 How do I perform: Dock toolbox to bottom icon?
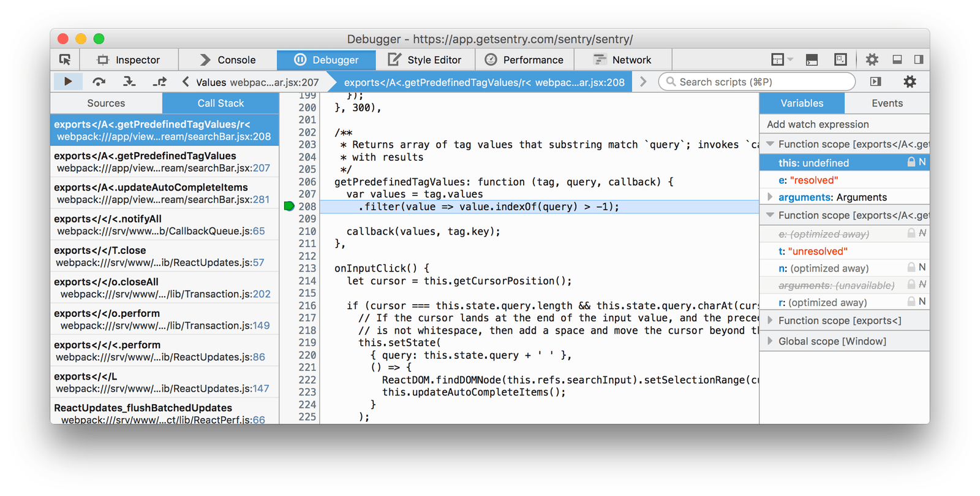897,59
